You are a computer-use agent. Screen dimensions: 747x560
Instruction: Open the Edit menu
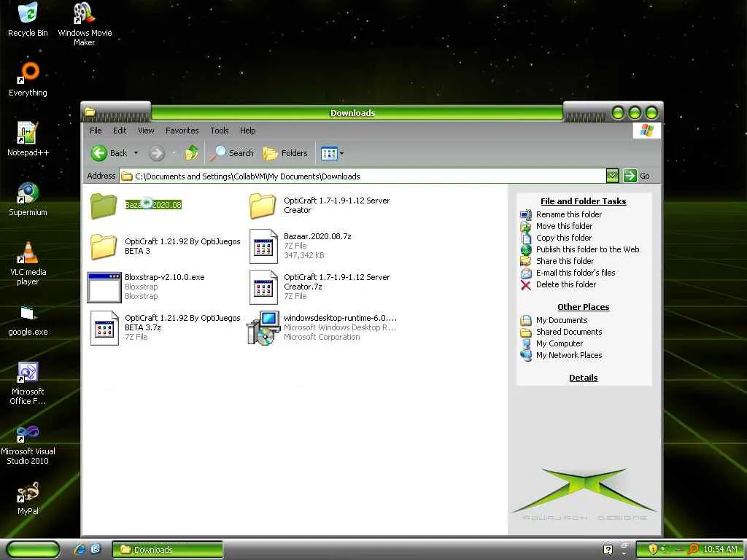coord(120,131)
